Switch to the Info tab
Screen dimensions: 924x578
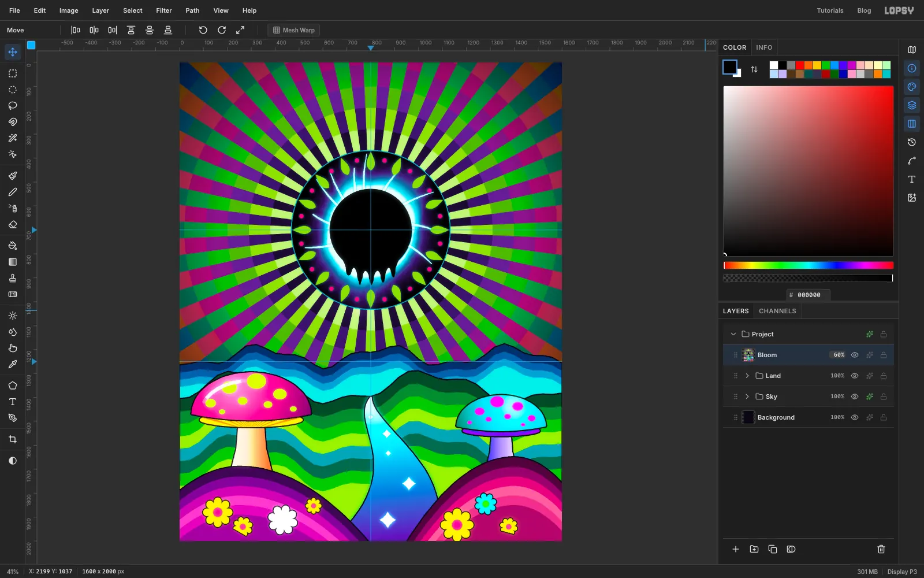pos(764,47)
